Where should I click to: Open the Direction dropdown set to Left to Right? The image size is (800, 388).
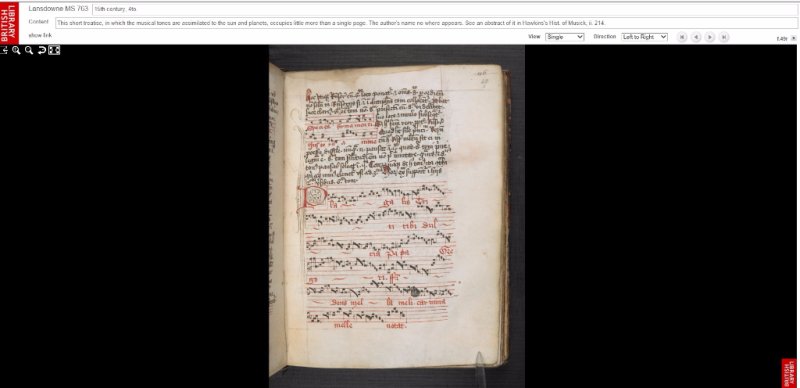coord(644,37)
